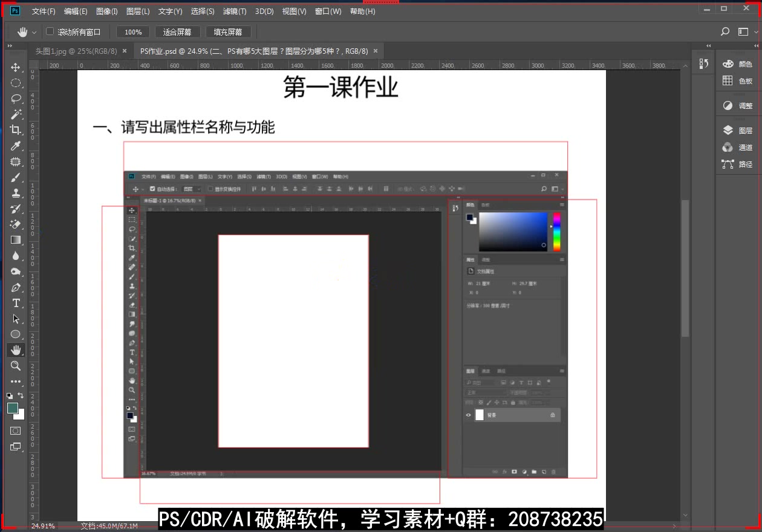The image size is (762, 532).
Task: Open the 滤镜 (Filter) menu
Action: click(235, 11)
